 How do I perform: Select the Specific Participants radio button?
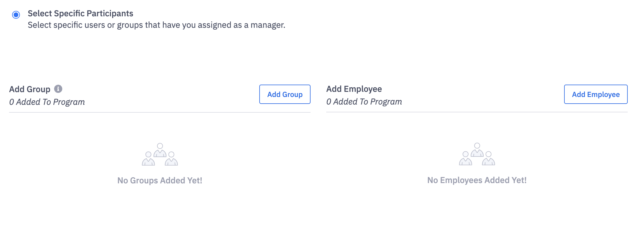16,14
